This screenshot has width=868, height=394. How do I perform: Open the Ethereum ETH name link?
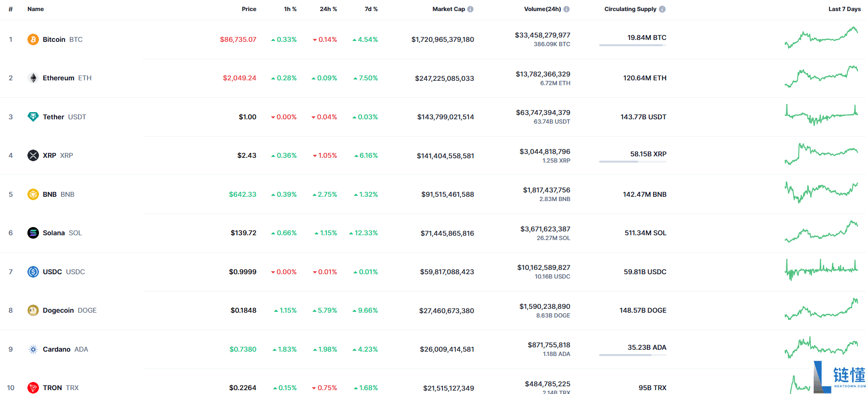tap(67, 78)
